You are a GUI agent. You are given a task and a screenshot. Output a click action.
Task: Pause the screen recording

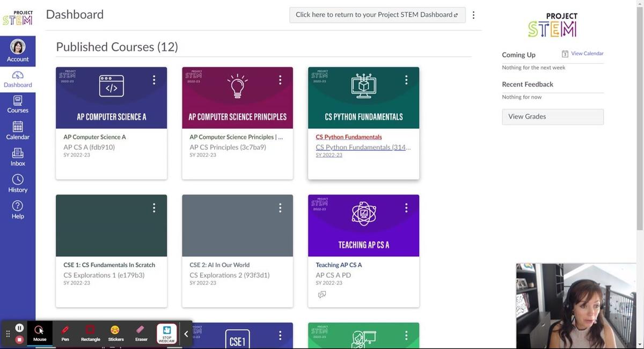click(19, 328)
